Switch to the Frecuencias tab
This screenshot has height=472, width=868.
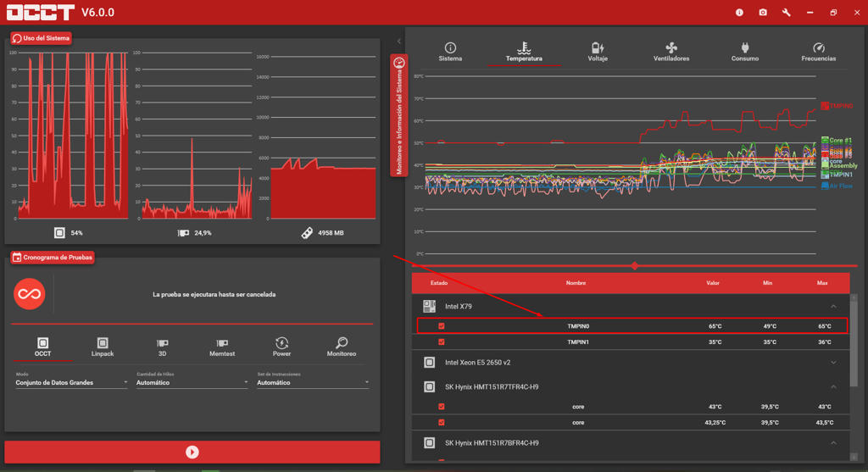pyautogui.click(x=818, y=52)
